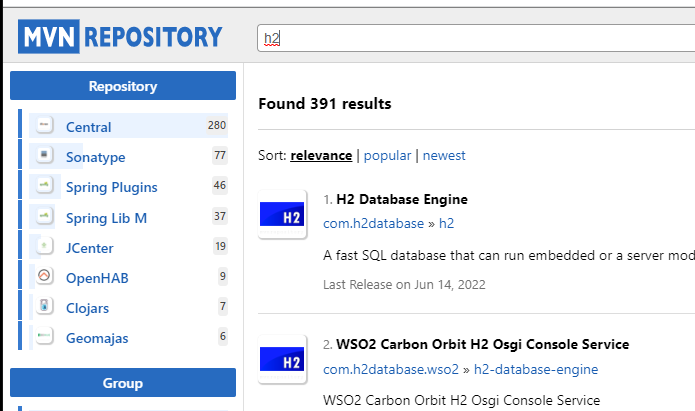Open the Sonatype repository icon
The width and height of the screenshot is (695, 411).
(x=44, y=155)
